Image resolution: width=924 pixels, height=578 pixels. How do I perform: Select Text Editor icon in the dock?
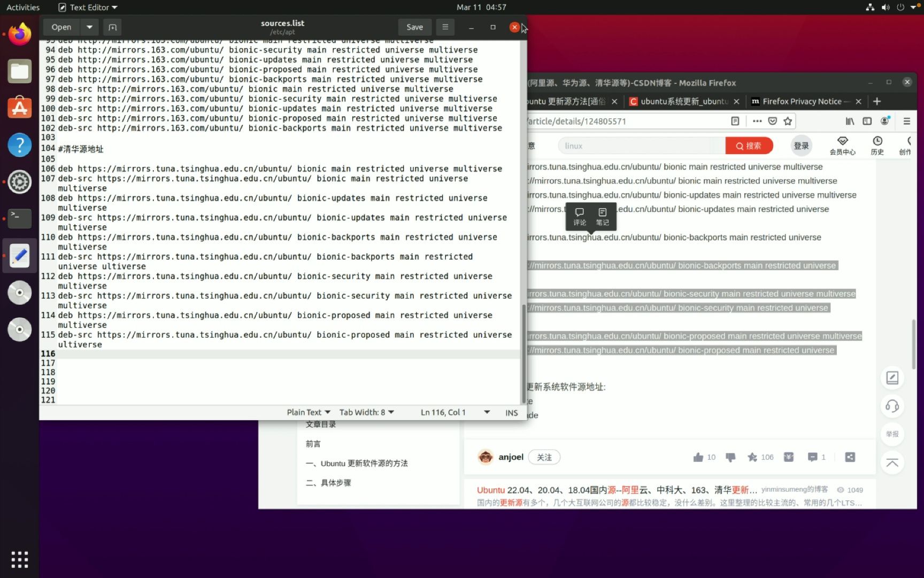[20, 256]
